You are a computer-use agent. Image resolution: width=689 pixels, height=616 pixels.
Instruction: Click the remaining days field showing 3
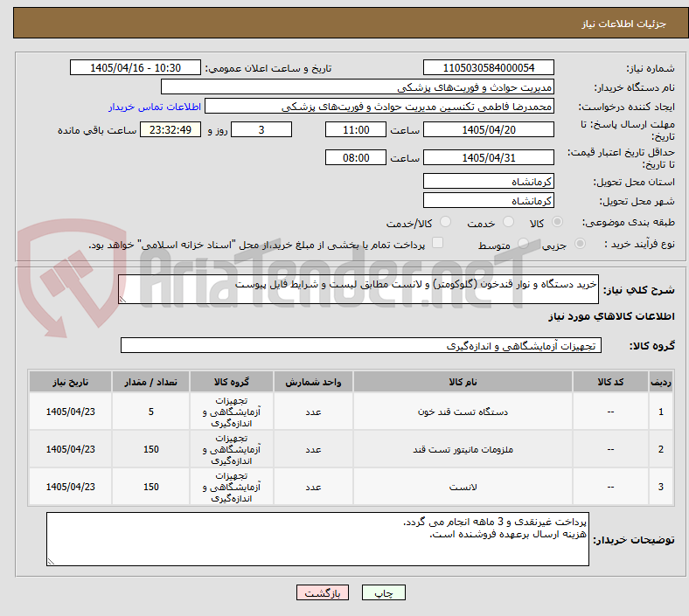click(x=261, y=129)
